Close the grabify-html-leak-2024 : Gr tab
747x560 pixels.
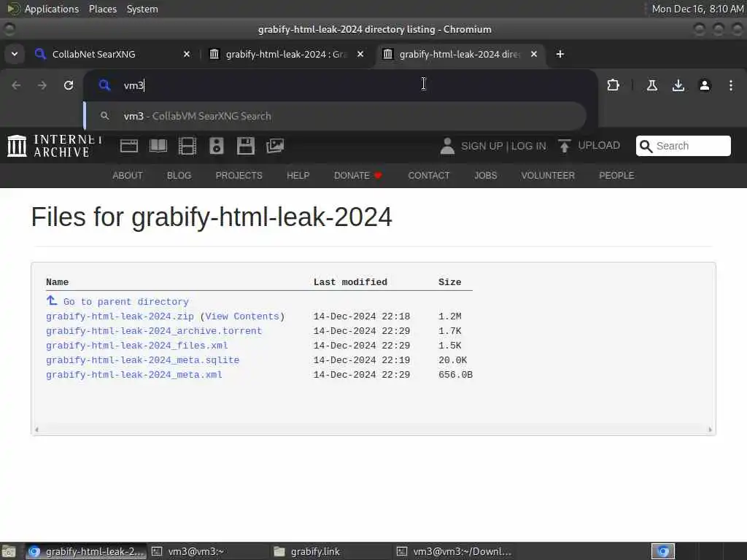pos(360,54)
